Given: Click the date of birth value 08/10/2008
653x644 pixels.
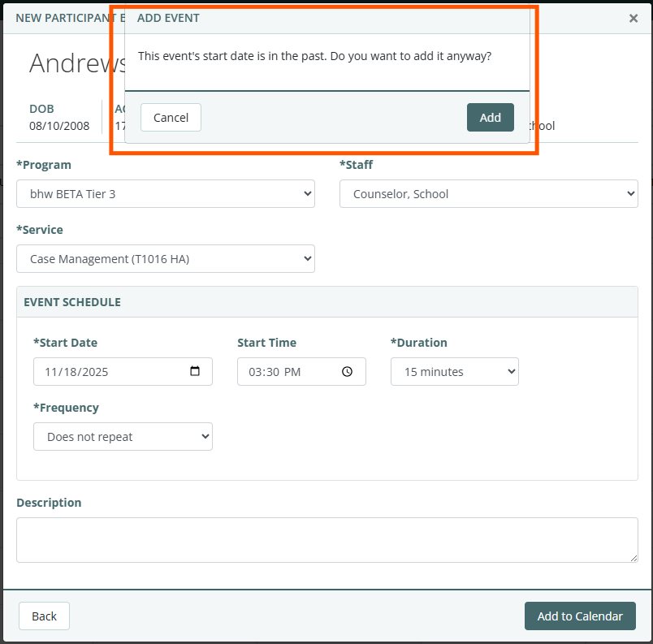Looking at the screenshot, I should tap(59, 126).
